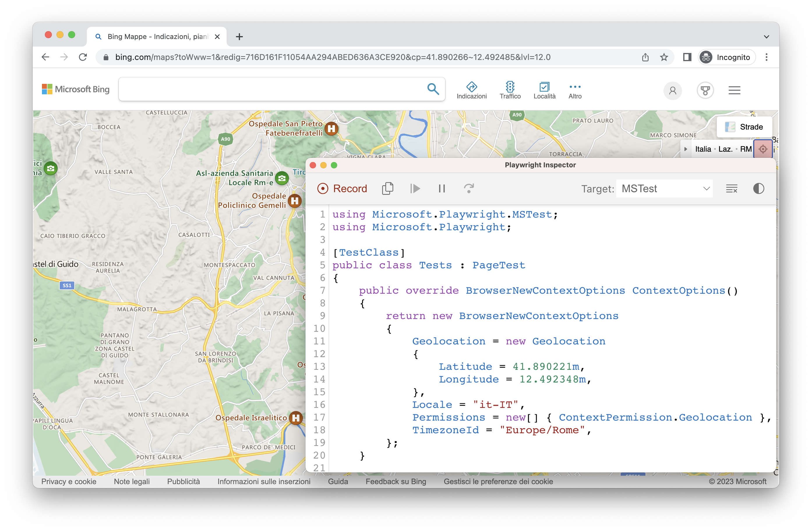Click Italia in the map breadcrumb
812x531 pixels.
(703, 149)
